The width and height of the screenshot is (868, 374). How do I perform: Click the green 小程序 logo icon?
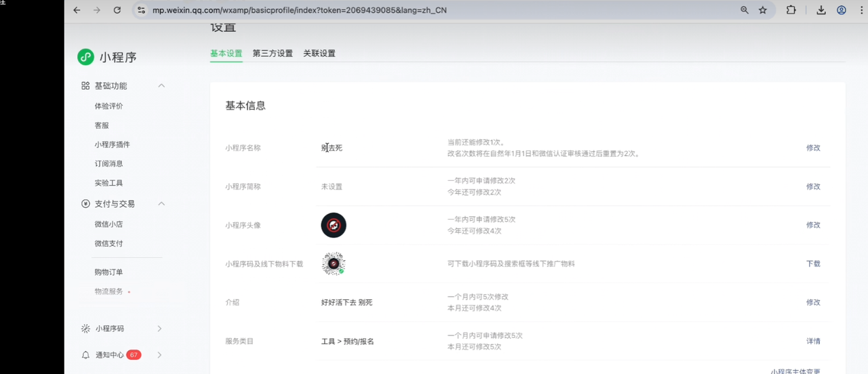pyautogui.click(x=85, y=57)
